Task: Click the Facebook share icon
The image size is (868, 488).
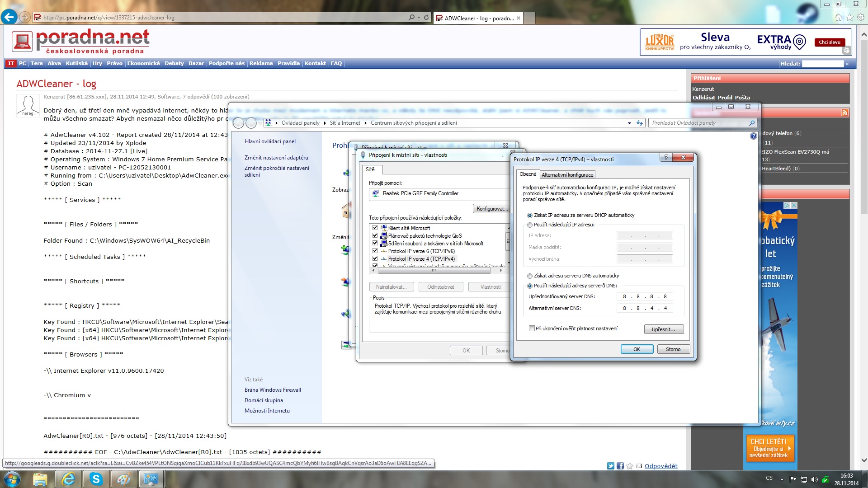Action: click(620, 466)
